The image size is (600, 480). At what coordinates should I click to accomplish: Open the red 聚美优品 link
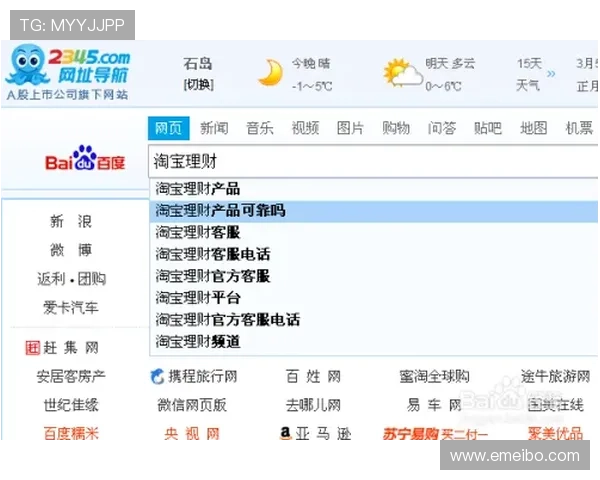click(555, 434)
